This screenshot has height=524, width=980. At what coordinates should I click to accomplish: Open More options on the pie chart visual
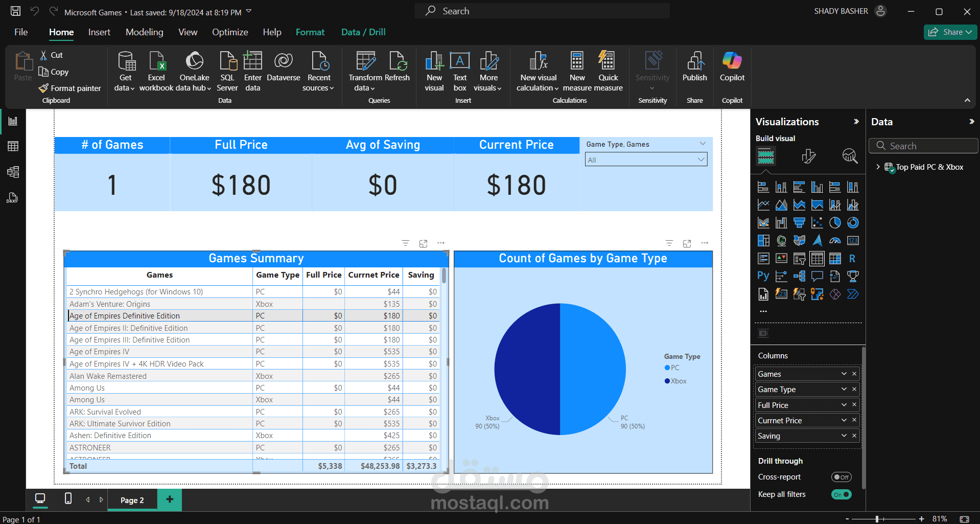(x=705, y=243)
